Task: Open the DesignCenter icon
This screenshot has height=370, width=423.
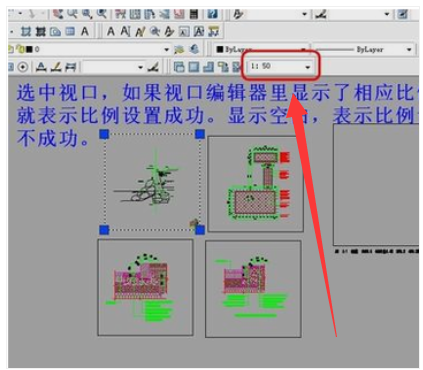Action: pos(135,14)
